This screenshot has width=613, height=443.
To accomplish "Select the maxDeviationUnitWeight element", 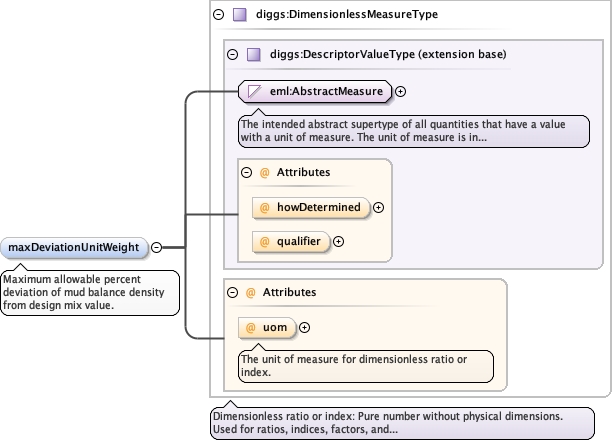I will click(75, 247).
